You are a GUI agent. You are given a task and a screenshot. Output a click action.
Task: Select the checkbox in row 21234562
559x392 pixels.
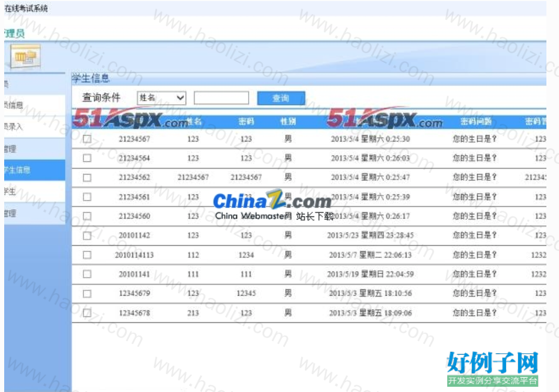(x=87, y=177)
